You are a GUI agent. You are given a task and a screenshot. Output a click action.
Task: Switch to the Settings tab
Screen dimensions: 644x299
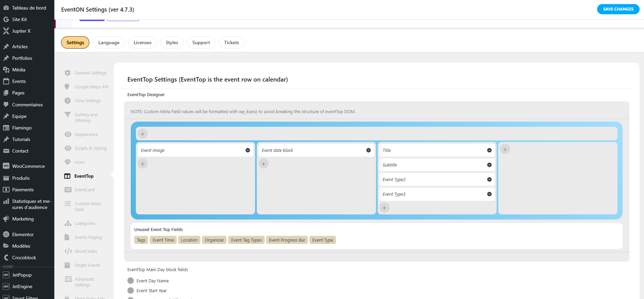point(75,42)
